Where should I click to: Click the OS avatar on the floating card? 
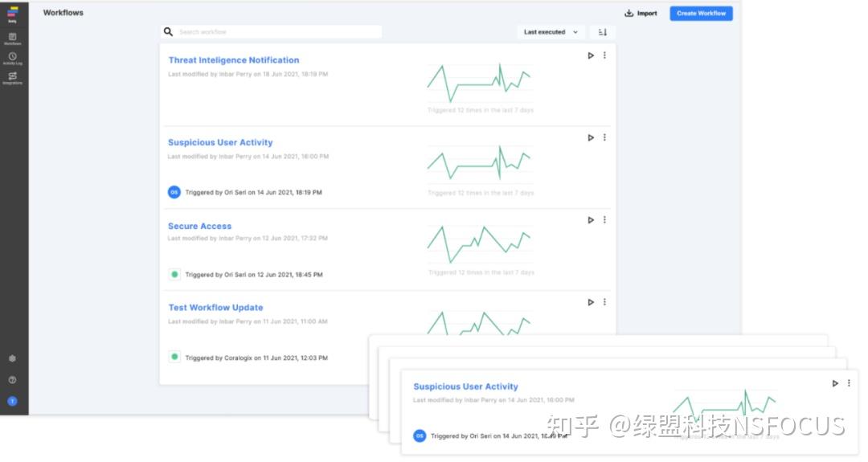point(420,436)
